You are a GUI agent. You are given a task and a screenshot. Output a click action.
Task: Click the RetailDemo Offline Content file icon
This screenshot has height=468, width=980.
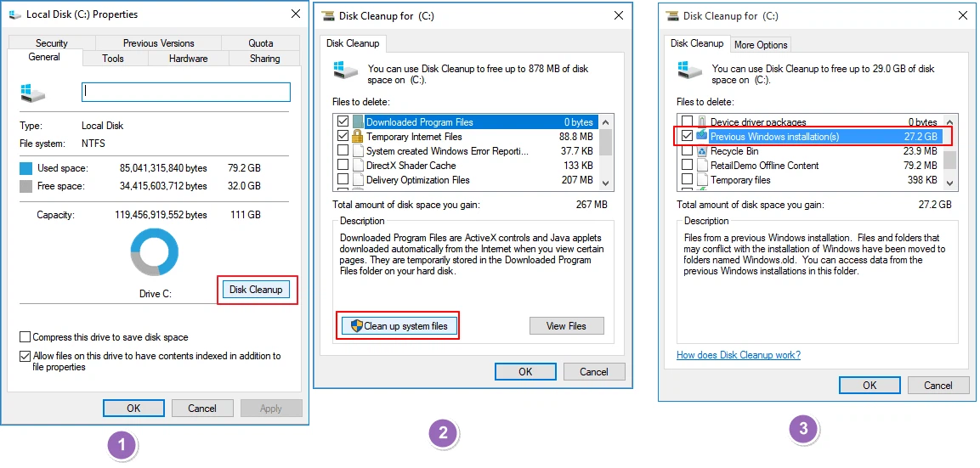[x=702, y=166]
